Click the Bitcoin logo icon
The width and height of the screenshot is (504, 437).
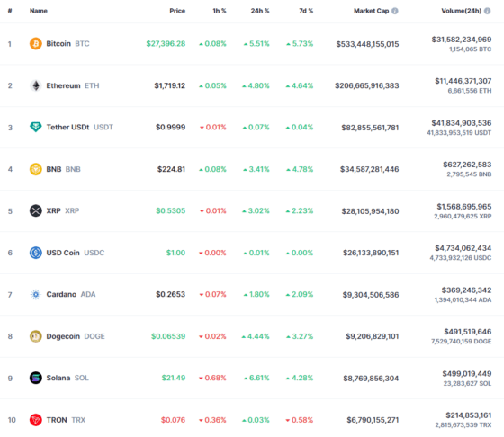36,44
